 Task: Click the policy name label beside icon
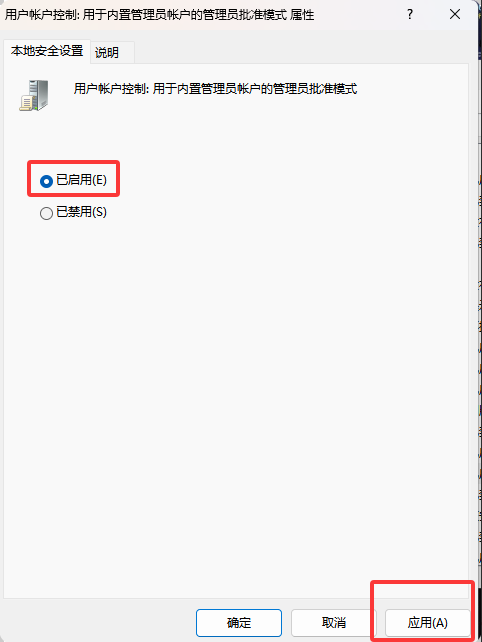(215, 88)
